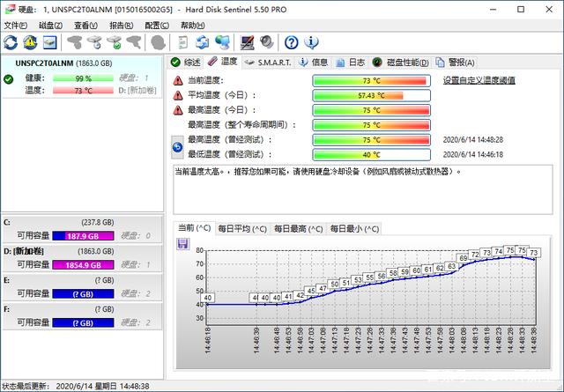Click the globe network monitor toolbar icon
The height and width of the screenshot is (392, 564).
click(223, 42)
